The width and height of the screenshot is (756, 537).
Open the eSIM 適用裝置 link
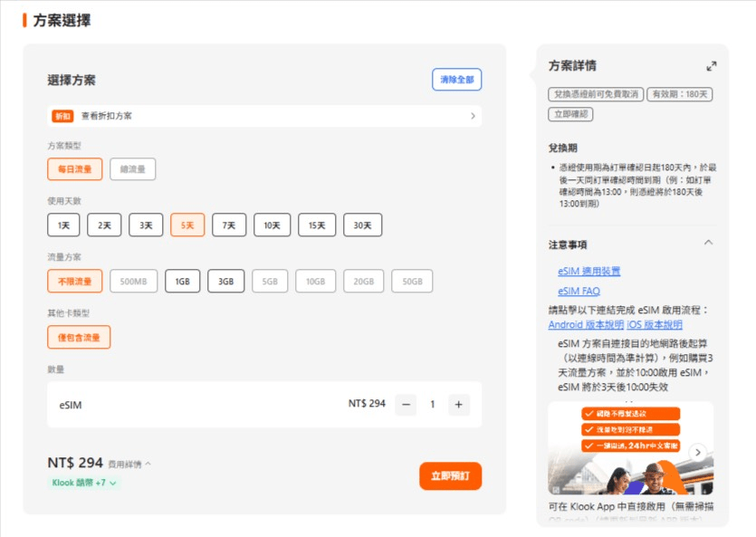589,272
